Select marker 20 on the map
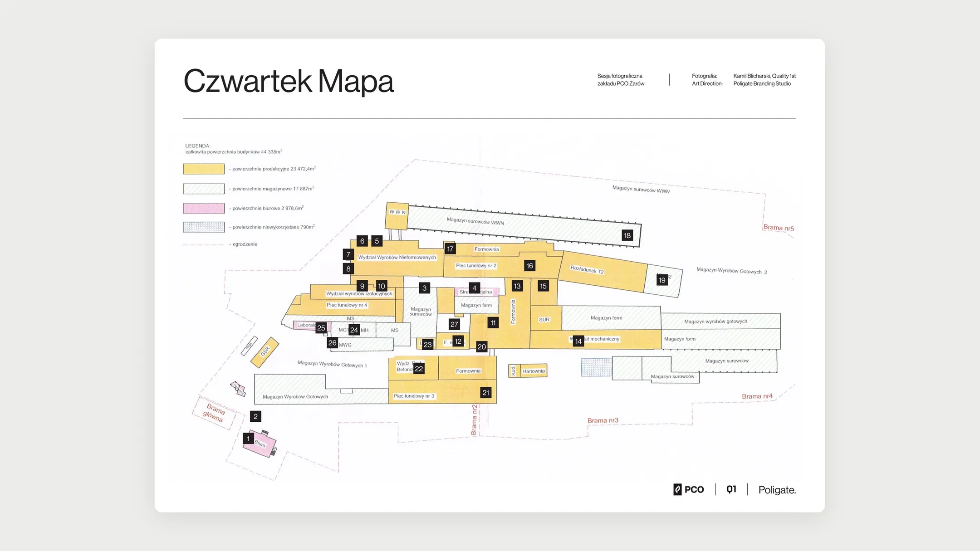980x551 pixels. 482,347
